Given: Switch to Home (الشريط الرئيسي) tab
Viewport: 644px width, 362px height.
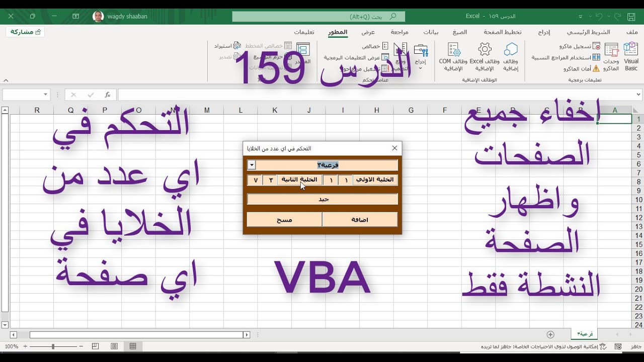Looking at the screenshot, I should coord(589,32).
